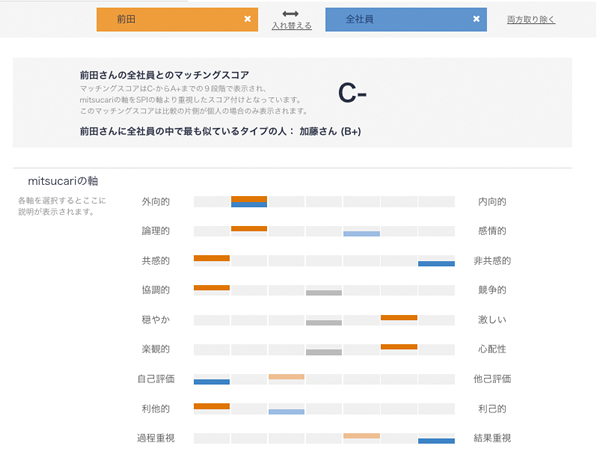
Task: Click the 両方取り除く link
Action: (531, 19)
